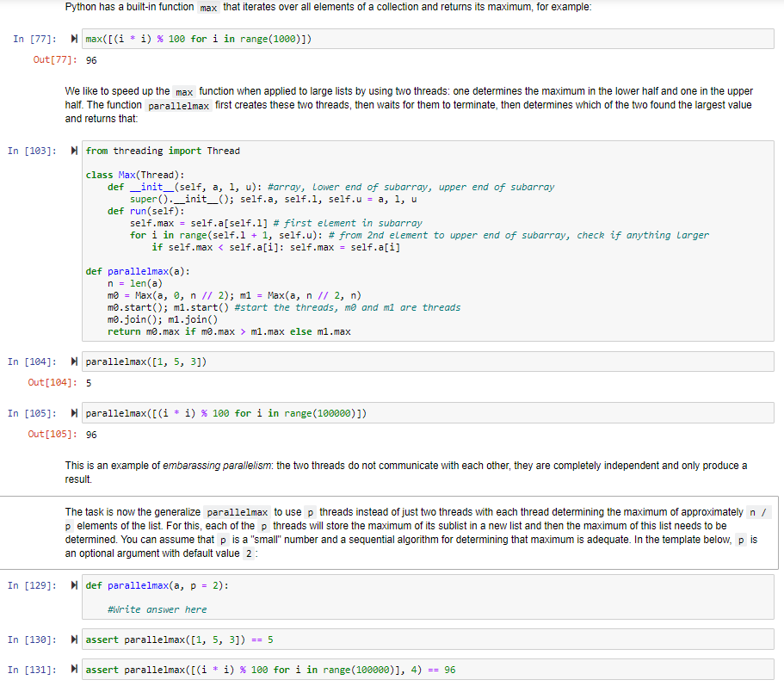
Task: Run the first assert cell In[130]
Action: (73, 639)
